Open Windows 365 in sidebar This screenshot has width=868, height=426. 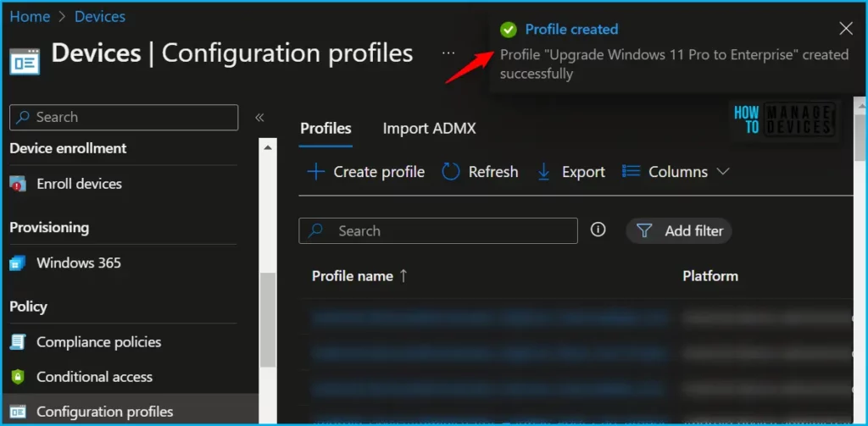[79, 263]
